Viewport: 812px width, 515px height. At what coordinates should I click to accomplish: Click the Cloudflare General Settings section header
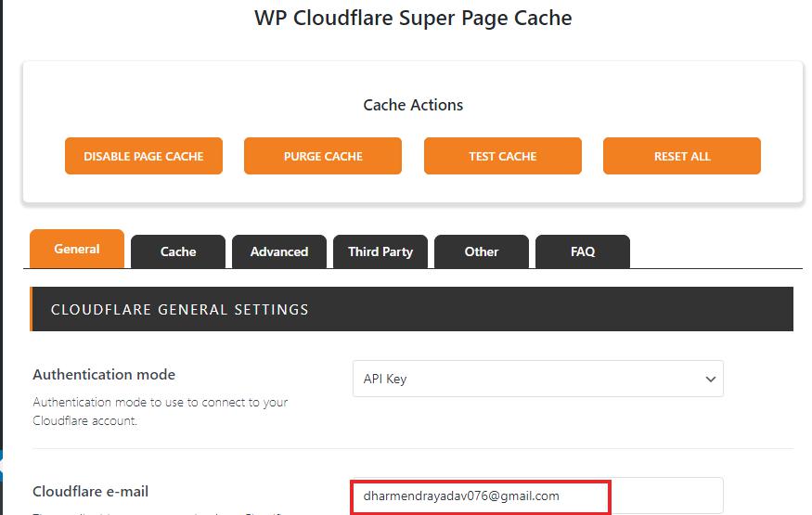point(180,309)
